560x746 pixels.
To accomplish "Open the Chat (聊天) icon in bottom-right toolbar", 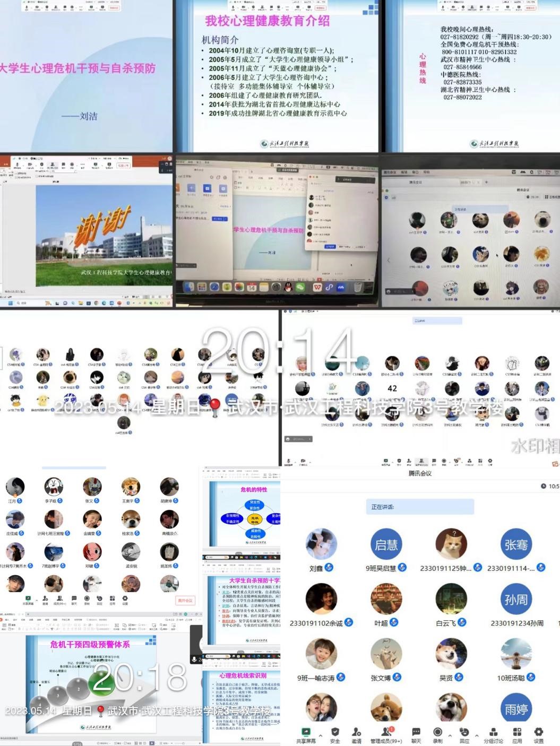I will pos(416,733).
